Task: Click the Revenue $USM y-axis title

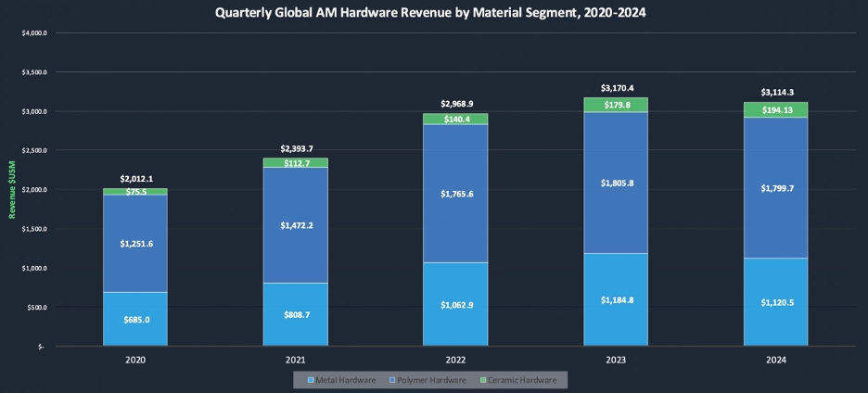Action: click(x=13, y=191)
